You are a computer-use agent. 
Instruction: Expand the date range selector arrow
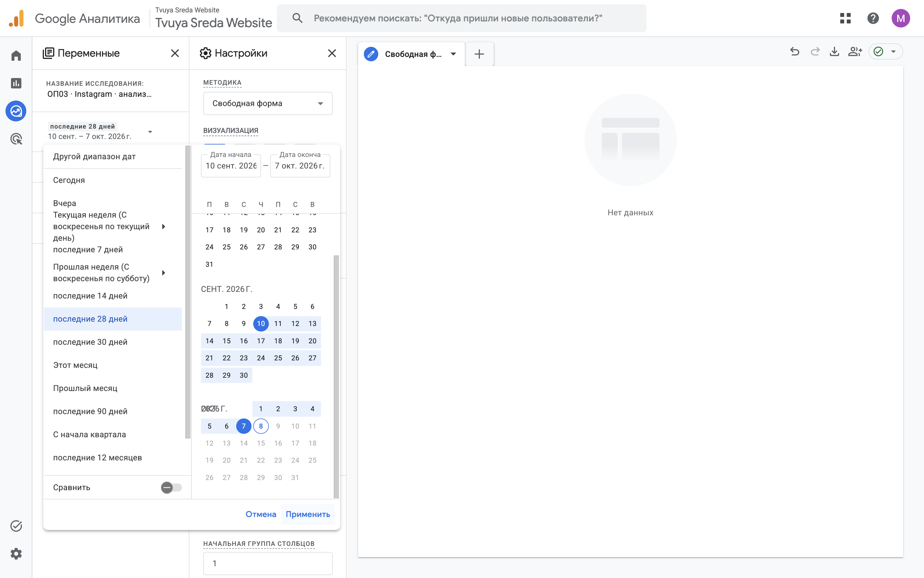click(150, 131)
